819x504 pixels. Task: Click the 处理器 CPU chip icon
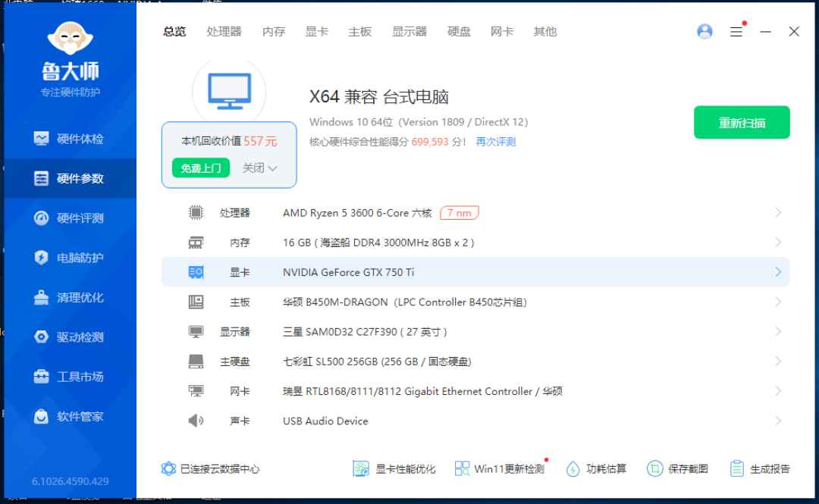coord(196,212)
